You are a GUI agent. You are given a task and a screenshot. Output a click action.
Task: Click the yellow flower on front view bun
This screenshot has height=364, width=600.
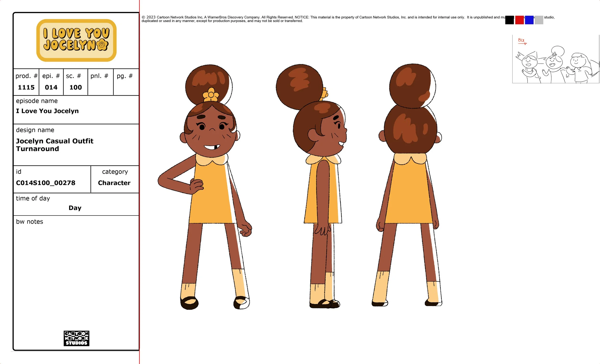211,95
